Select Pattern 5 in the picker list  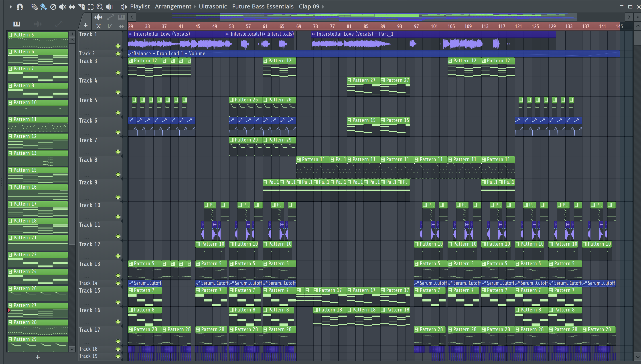[38, 40]
